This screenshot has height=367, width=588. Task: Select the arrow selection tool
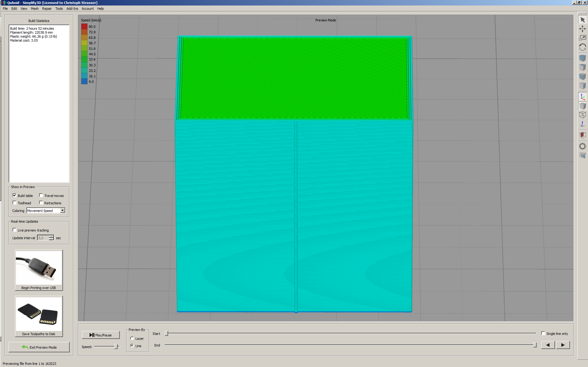(x=582, y=20)
